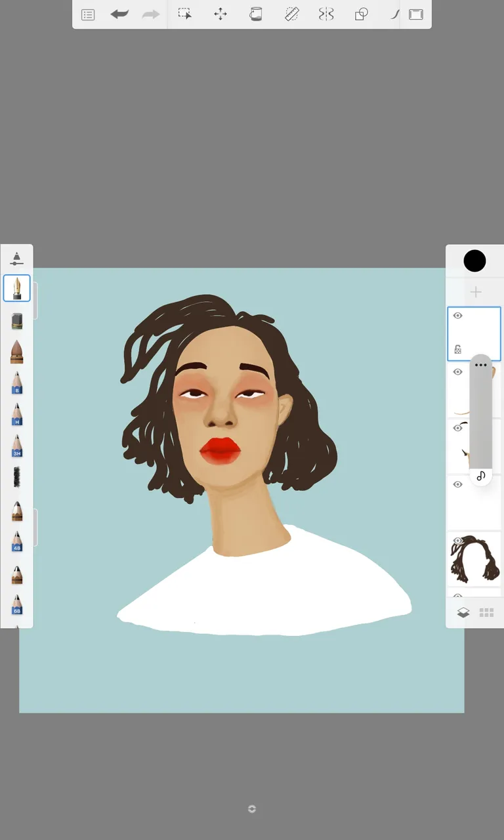Open the black color puck
The width and height of the screenshot is (504, 840).
point(474,261)
